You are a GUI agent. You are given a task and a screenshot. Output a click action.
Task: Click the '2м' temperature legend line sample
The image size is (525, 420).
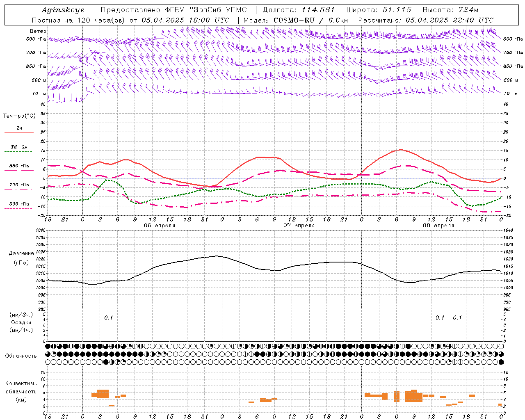(19, 133)
